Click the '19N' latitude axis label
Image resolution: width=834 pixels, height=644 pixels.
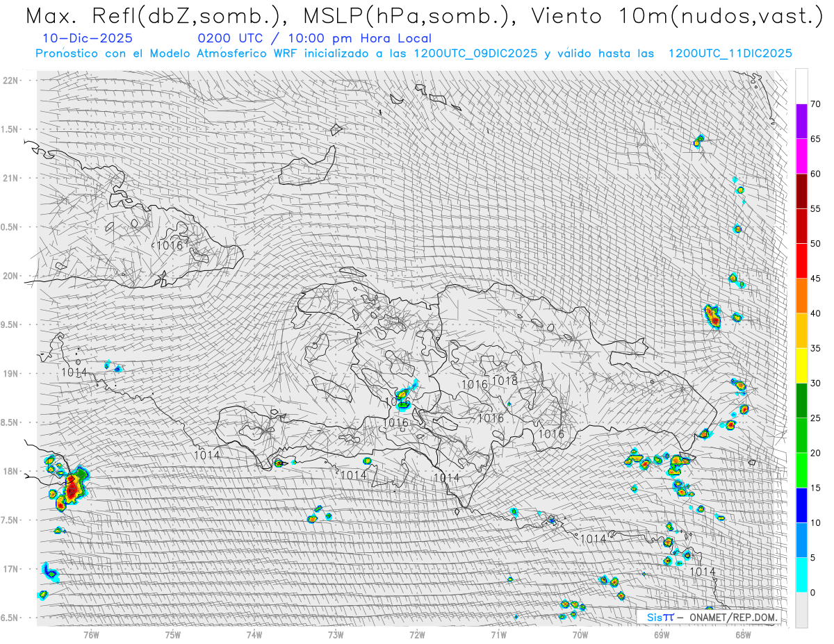coord(11,373)
